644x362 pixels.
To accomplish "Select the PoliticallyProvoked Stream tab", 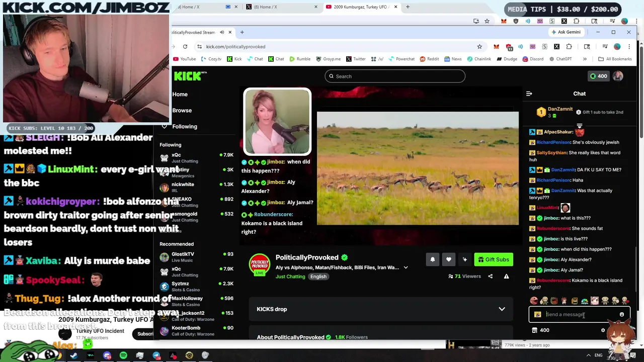I will click(201, 32).
